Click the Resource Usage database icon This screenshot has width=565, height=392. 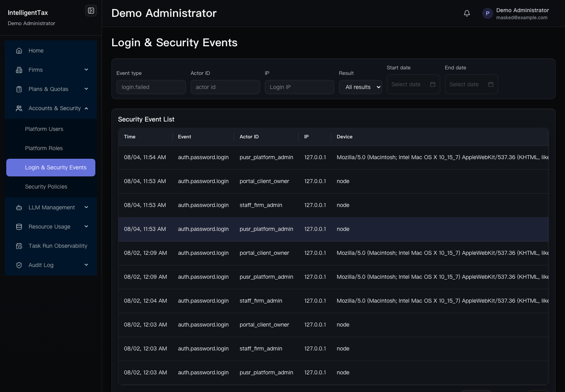19,227
